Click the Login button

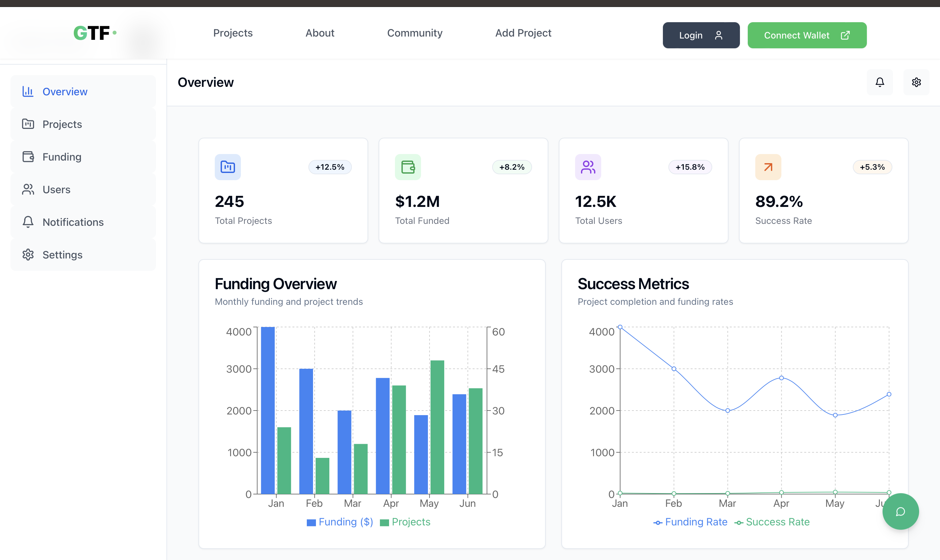pyautogui.click(x=701, y=35)
